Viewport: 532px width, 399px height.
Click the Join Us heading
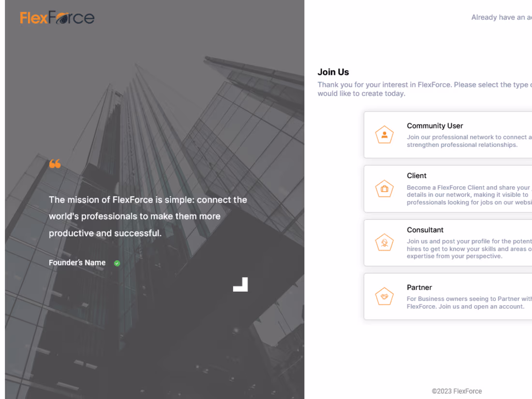(333, 71)
